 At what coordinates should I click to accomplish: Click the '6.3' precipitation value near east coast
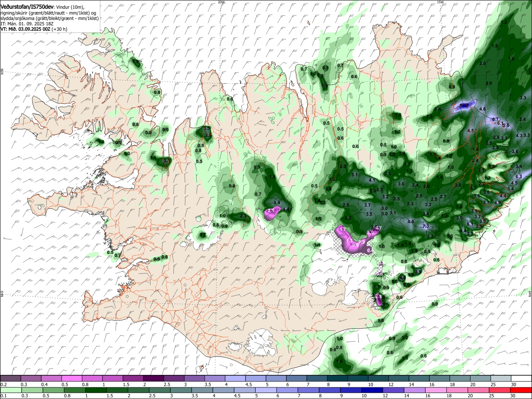(518, 177)
